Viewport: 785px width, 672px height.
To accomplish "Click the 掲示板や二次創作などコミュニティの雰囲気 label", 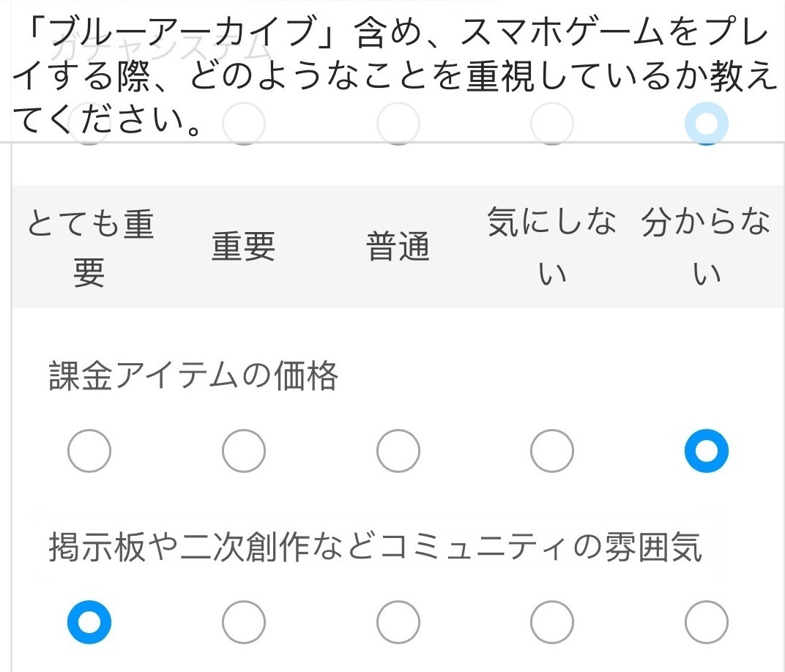I will click(375, 548).
